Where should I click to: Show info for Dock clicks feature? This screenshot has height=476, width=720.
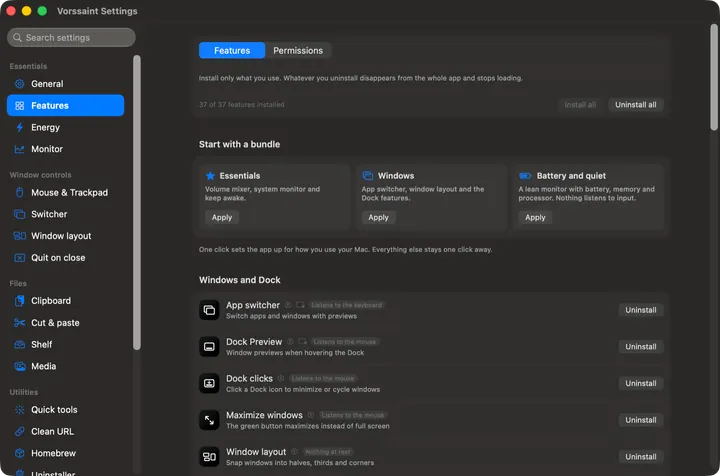pyautogui.click(x=281, y=378)
